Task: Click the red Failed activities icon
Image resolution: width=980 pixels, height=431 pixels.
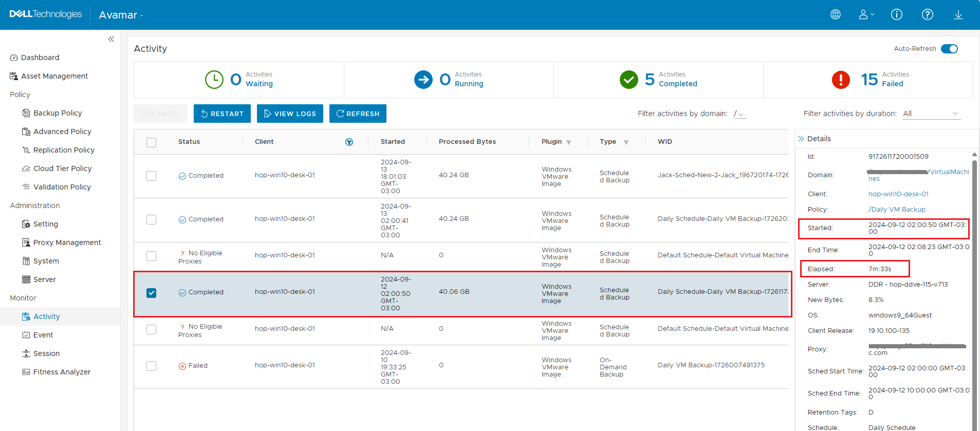Action: coord(841,80)
